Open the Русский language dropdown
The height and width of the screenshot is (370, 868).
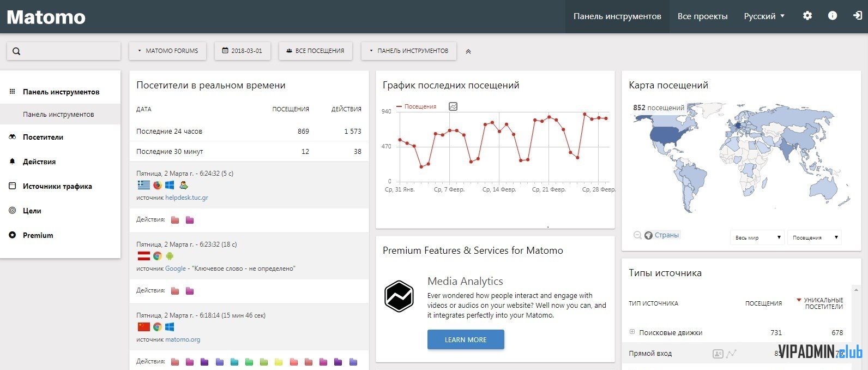(x=764, y=16)
